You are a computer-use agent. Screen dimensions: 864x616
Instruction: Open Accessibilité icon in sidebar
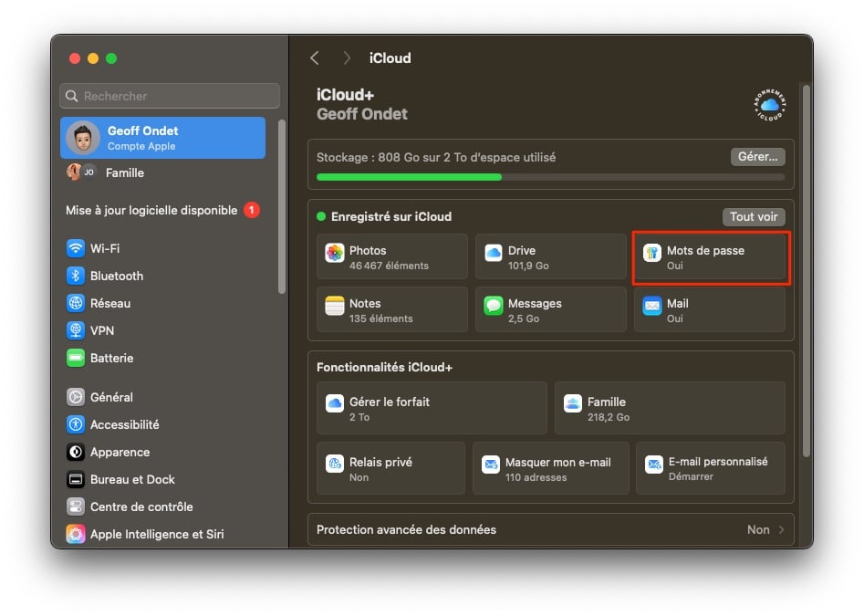[76, 424]
